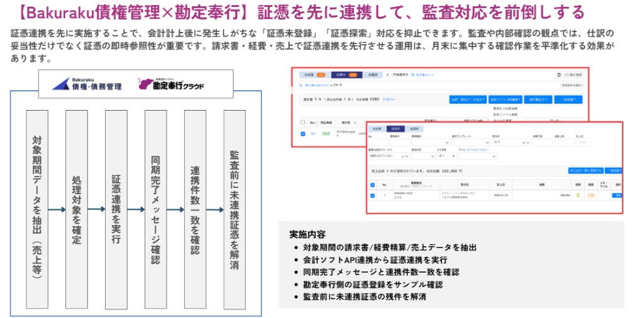Image resolution: width=644 pixels, height=318 pixels.
Task: Click the IN202601-0010 document number
Action: [403, 194]
